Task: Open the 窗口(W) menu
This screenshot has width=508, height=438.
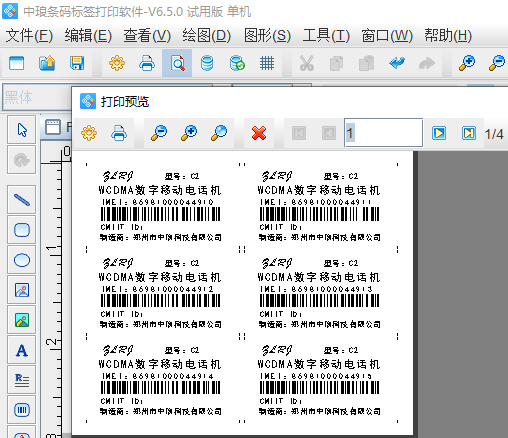Action: tap(387, 35)
